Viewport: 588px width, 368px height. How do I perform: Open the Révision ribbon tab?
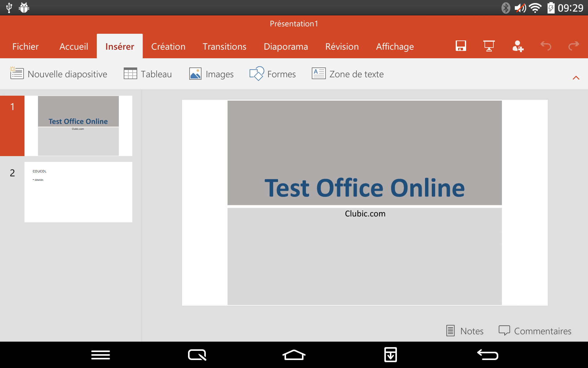pos(341,46)
